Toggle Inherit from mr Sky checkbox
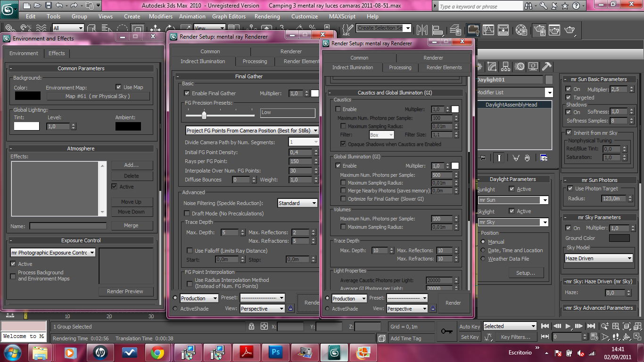Image resolution: width=644 pixels, height=362 pixels. click(569, 133)
